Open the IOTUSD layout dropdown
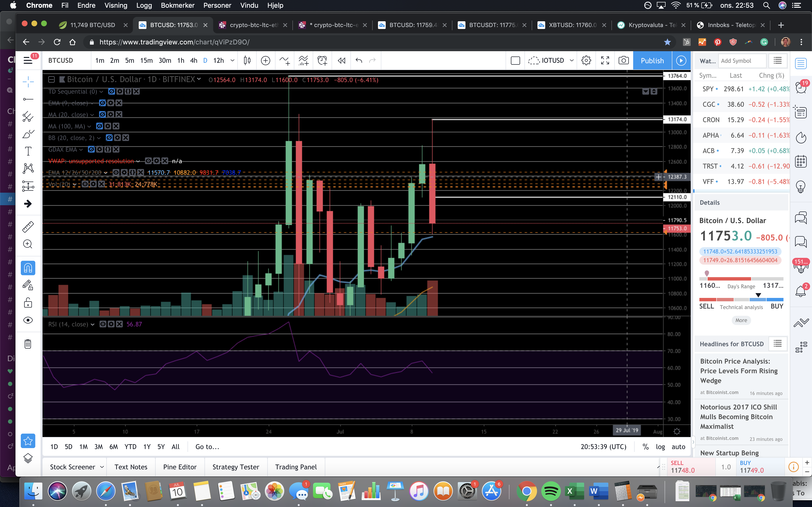812x507 pixels. coord(572,61)
